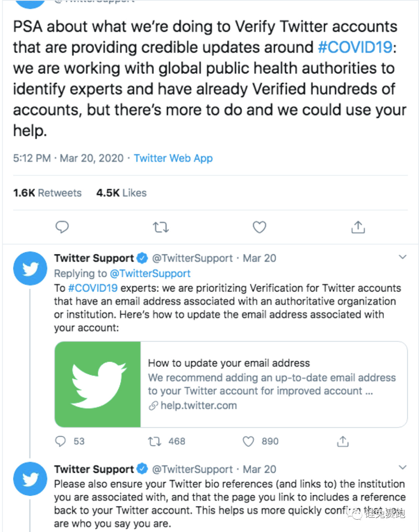Screen dimensions: 419x532
Task: View the 4.5K Likes list
Action: (x=121, y=193)
